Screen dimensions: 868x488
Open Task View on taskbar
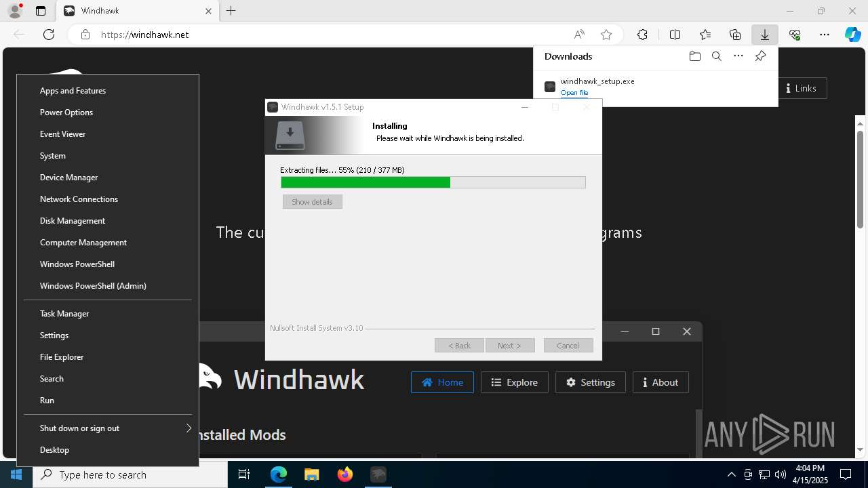pyautogui.click(x=244, y=474)
